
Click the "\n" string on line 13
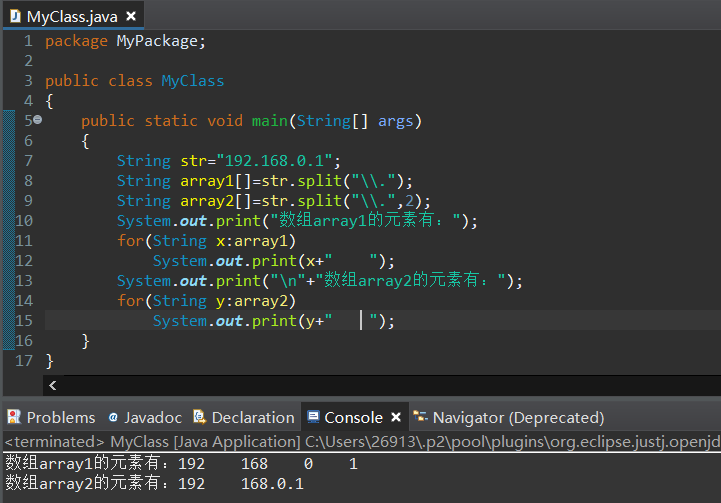(289, 280)
